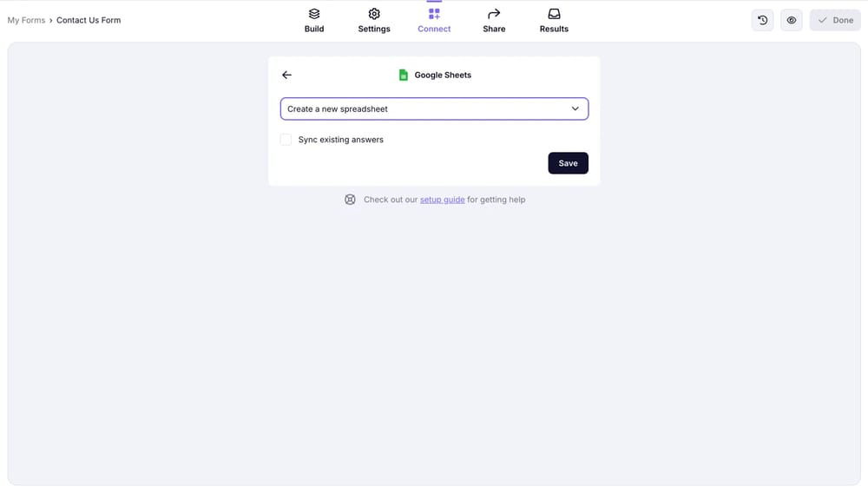Click the Done button
This screenshot has width=868, height=493.
tap(835, 20)
